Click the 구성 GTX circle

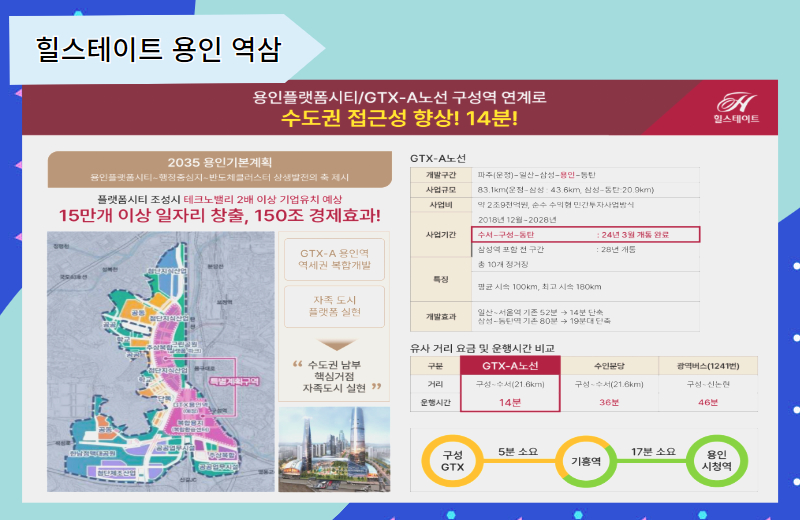(x=452, y=461)
